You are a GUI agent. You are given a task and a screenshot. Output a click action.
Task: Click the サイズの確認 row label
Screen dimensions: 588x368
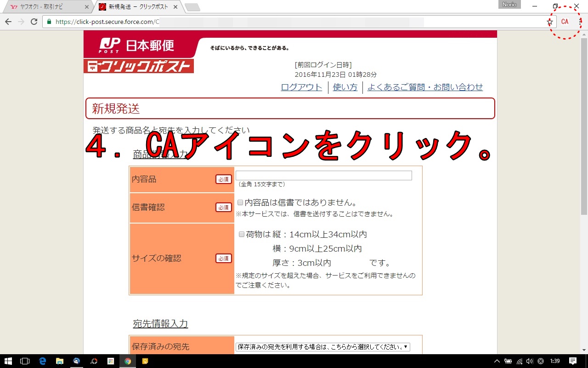pyautogui.click(x=156, y=259)
